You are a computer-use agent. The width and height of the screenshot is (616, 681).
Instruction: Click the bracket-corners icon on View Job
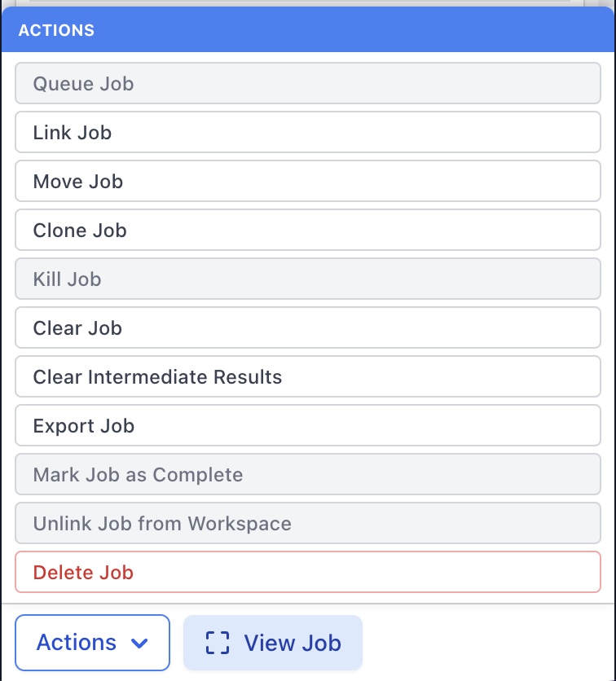tap(217, 643)
